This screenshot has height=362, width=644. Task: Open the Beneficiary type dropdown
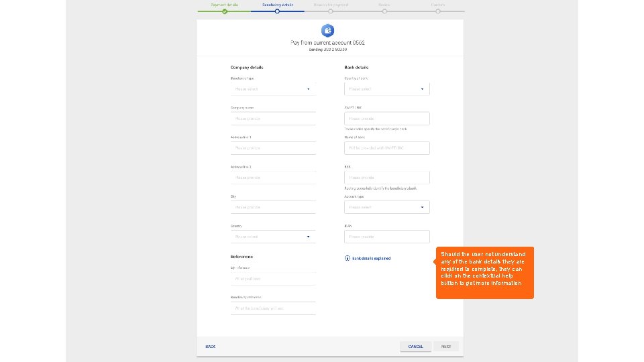point(273,89)
